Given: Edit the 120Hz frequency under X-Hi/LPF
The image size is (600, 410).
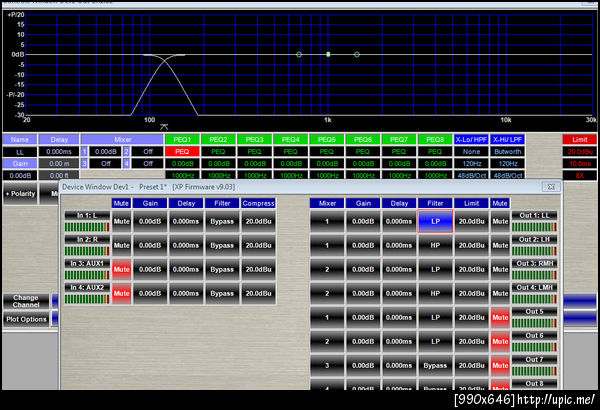Looking at the screenshot, I should [x=507, y=163].
